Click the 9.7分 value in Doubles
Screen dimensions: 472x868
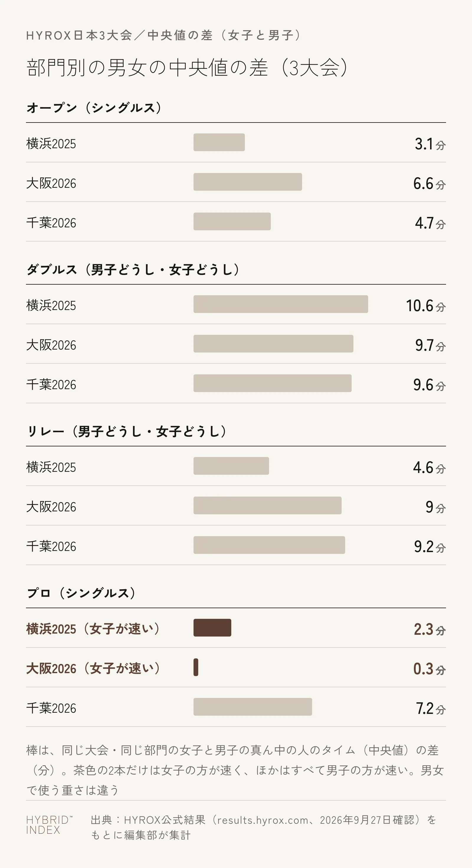tap(430, 345)
